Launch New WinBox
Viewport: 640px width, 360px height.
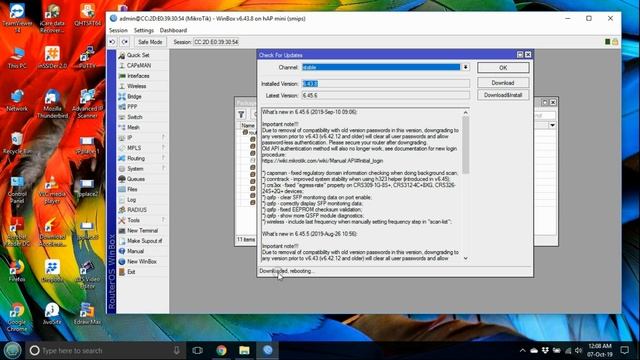142,261
